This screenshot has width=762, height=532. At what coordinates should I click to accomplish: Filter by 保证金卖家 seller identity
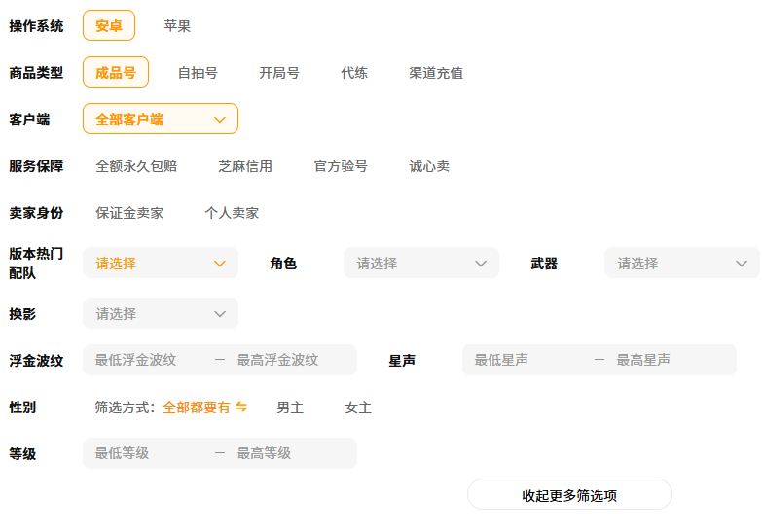(x=129, y=213)
